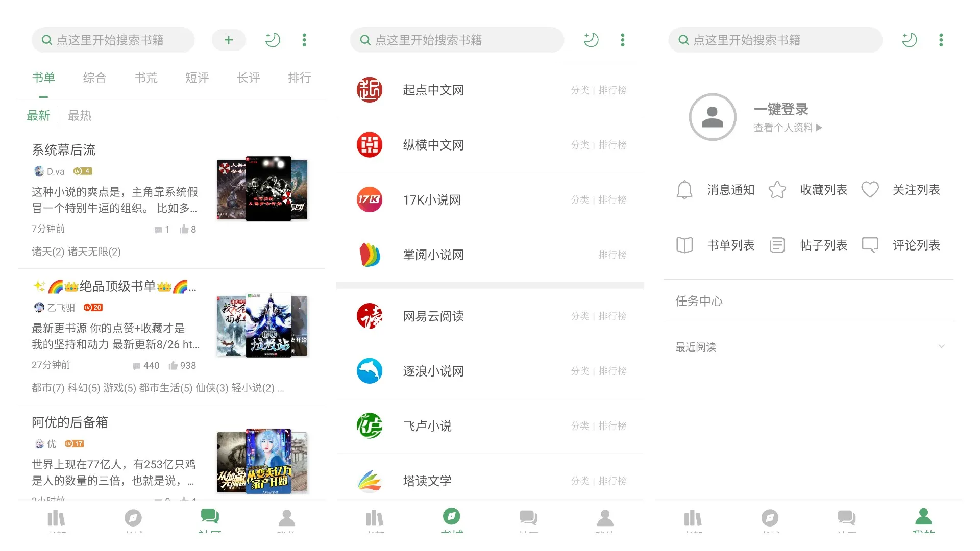Open 收藏列表 star icon
The image size is (980, 551).
[777, 189]
